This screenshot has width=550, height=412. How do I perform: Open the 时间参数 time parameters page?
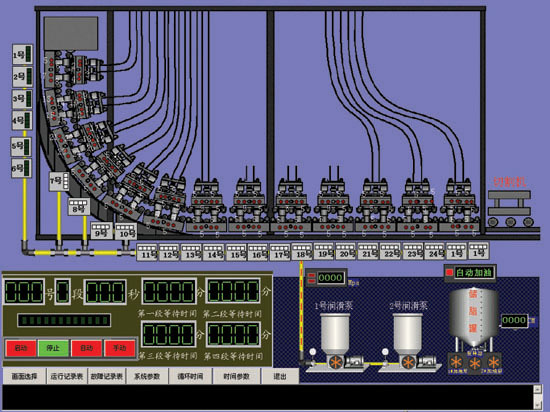coord(236,377)
